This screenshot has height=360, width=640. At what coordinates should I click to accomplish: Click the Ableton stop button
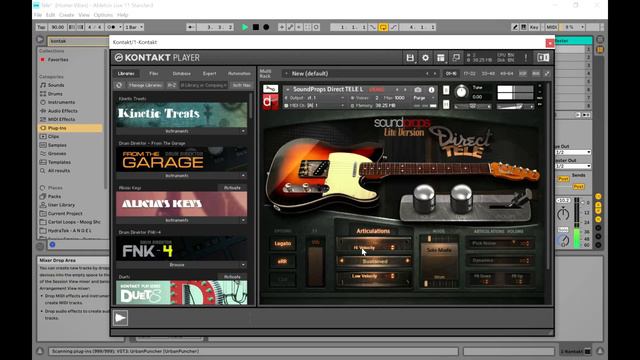click(256, 27)
